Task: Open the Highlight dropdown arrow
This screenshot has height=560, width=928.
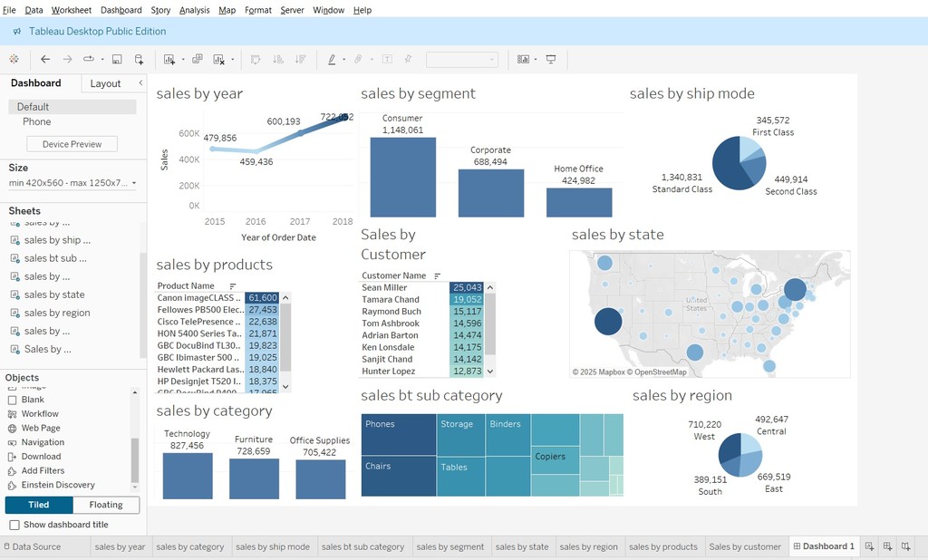Action: [x=343, y=59]
